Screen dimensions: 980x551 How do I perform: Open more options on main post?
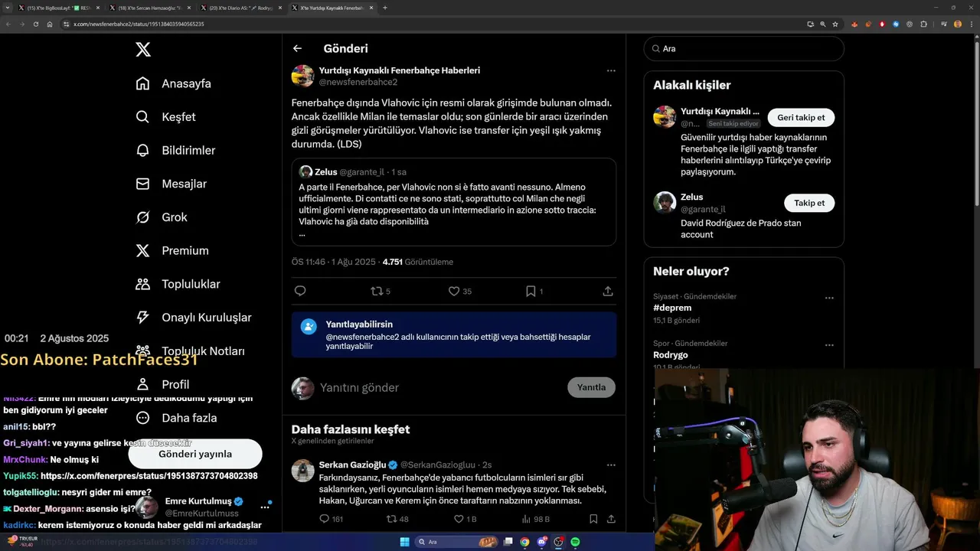(x=611, y=70)
